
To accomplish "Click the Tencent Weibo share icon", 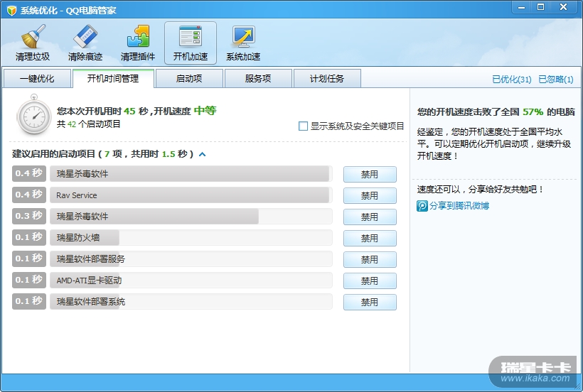I will (x=422, y=206).
